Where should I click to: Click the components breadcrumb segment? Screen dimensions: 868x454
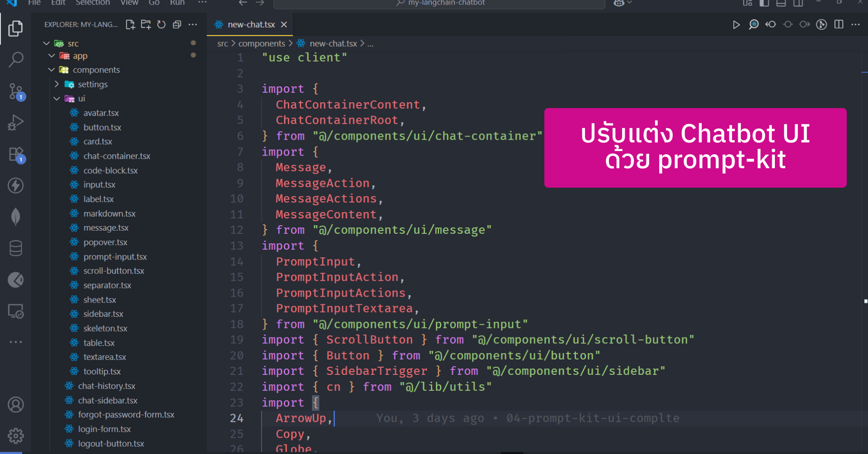(x=262, y=43)
